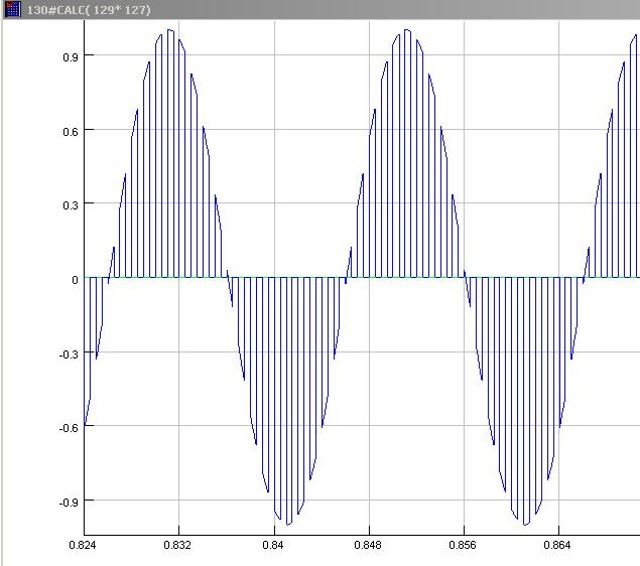Click the 0 y-axis label
This screenshot has width=640, height=566.
[75, 280]
